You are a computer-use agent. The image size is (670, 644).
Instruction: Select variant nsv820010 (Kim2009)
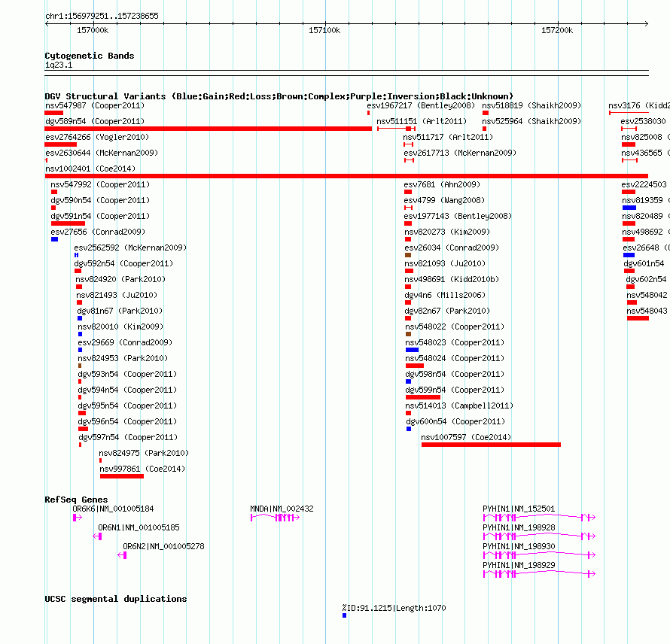pos(120,327)
